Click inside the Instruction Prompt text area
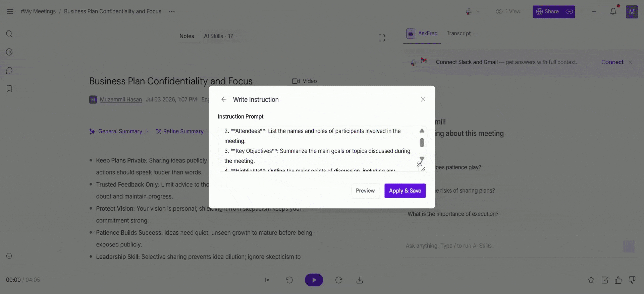The image size is (644, 294). 319,149
